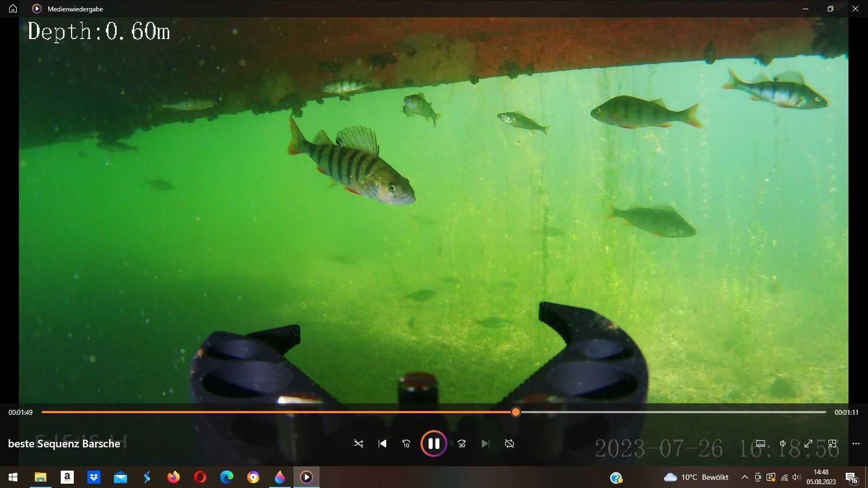Open the more options ellipsis menu

pos(856,444)
